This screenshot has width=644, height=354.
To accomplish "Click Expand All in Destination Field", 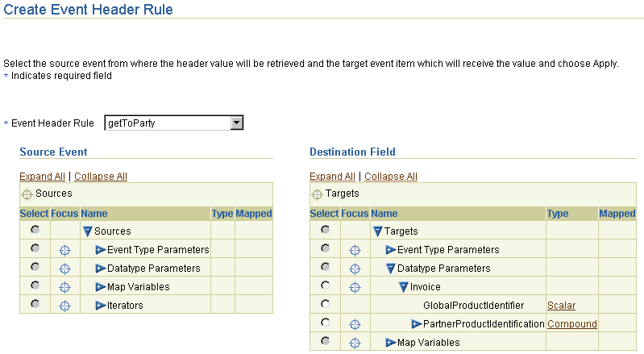I will [332, 176].
